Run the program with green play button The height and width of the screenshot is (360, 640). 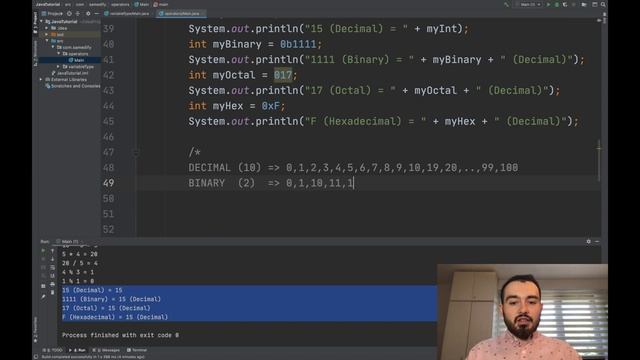[x=548, y=4]
